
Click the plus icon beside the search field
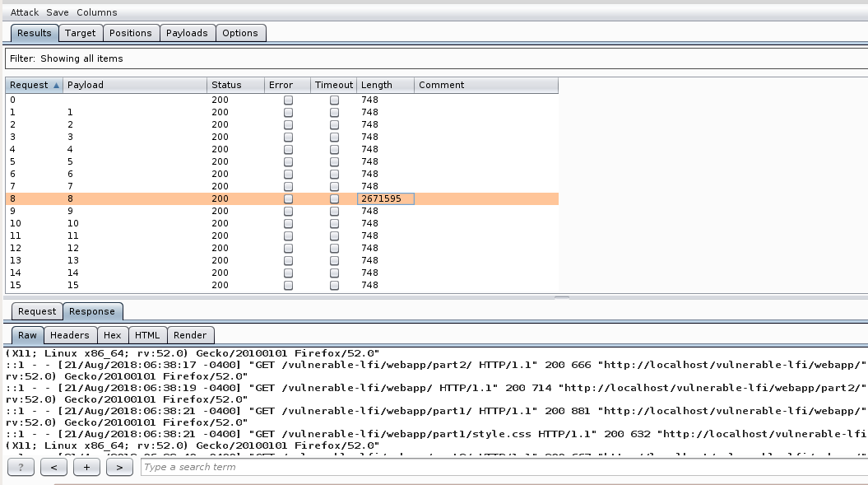[86, 467]
